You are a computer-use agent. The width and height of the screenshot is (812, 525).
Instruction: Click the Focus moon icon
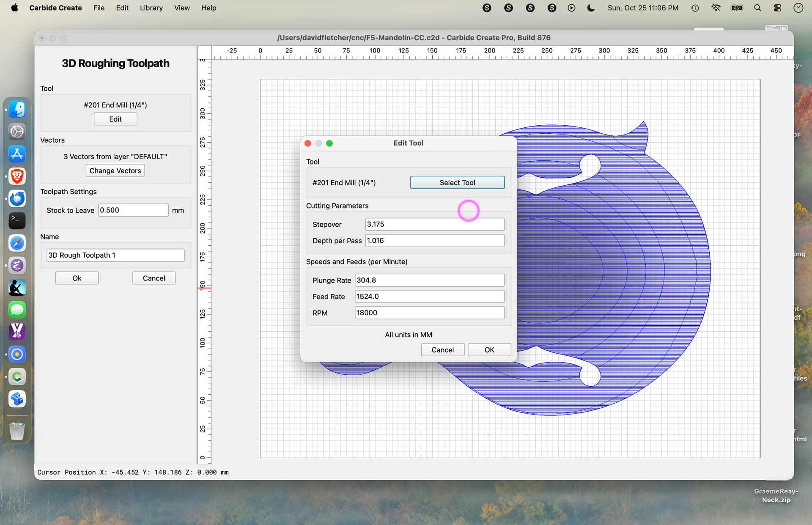(591, 8)
